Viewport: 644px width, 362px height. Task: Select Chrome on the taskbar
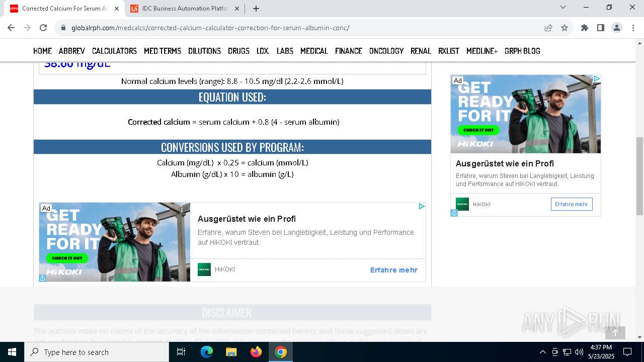(281, 352)
